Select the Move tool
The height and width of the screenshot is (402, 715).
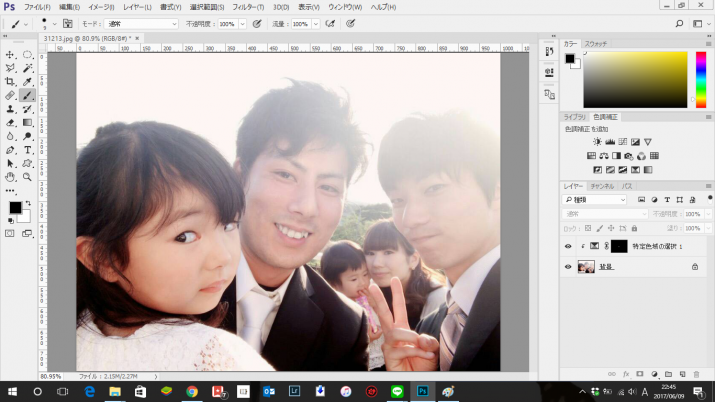click(10, 55)
